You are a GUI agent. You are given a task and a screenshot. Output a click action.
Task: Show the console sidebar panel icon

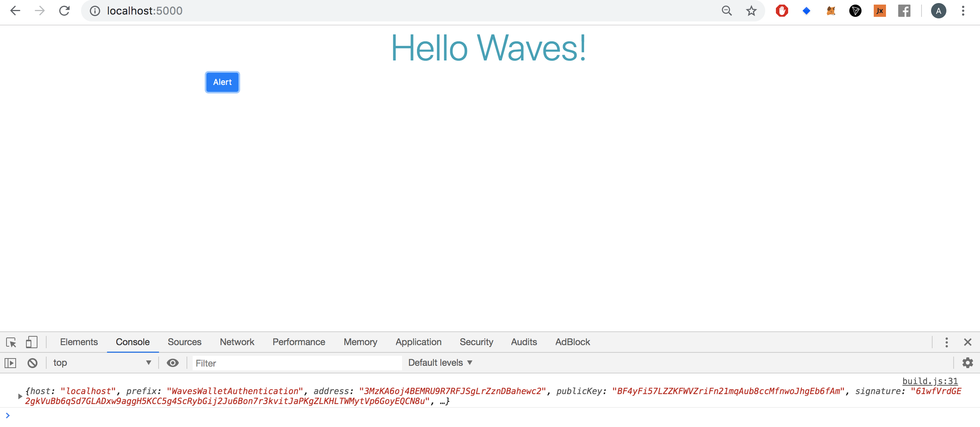tap(10, 363)
